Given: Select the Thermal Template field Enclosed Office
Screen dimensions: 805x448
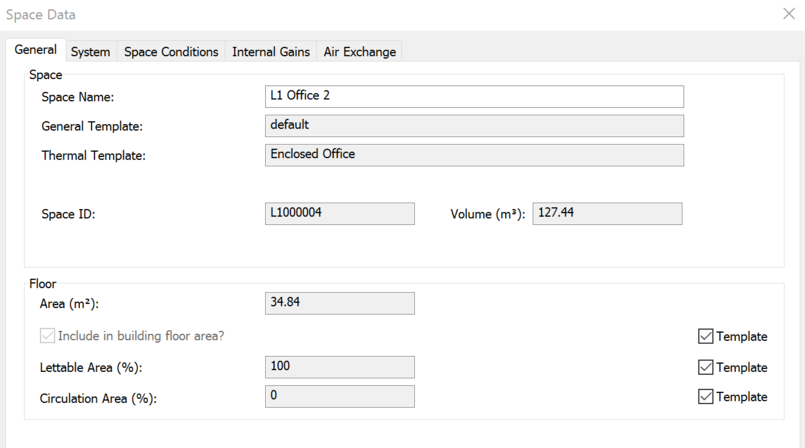Looking at the screenshot, I should pos(474,155).
